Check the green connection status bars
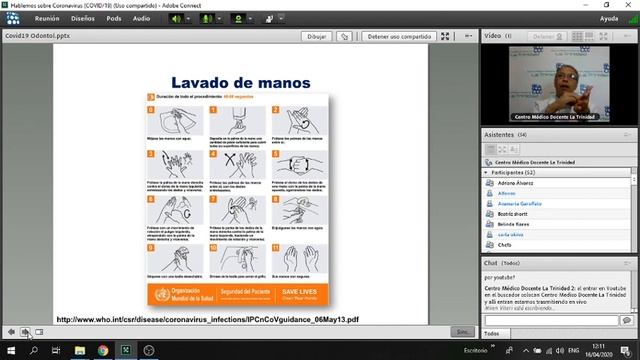The width and height of the screenshot is (640, 360). coord(633,19)
